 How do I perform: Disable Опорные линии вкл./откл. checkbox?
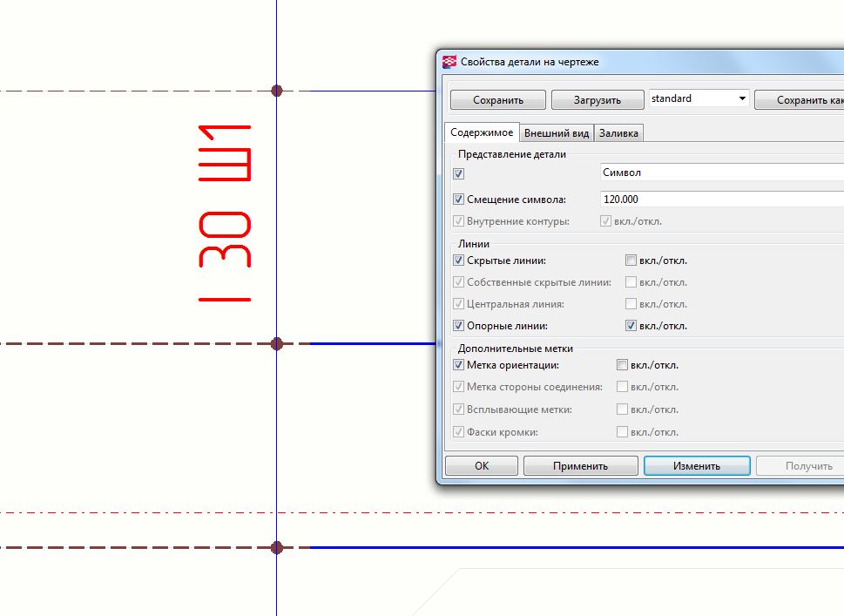tap(631, 325)
